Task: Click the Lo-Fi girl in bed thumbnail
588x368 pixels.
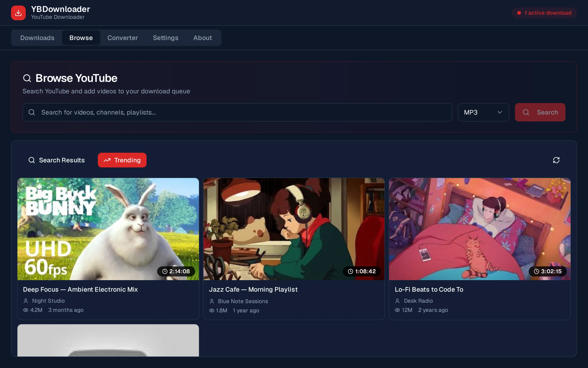Action: pos(480,229)
